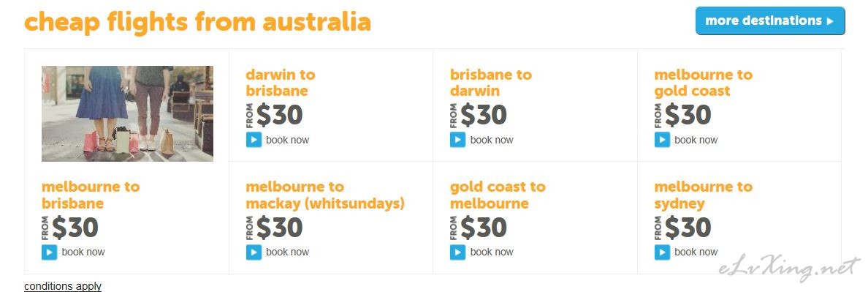Open brisbane to darwin route title
Screen dimensions: 868x292
pos(490,83)
